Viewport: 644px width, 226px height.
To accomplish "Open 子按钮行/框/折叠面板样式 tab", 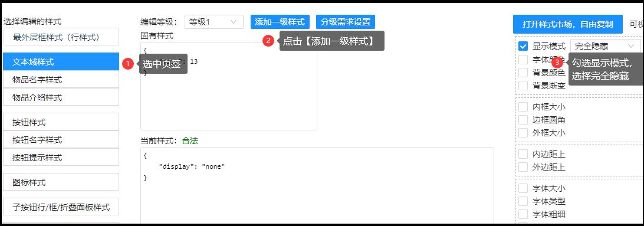I will coord(61,207).
